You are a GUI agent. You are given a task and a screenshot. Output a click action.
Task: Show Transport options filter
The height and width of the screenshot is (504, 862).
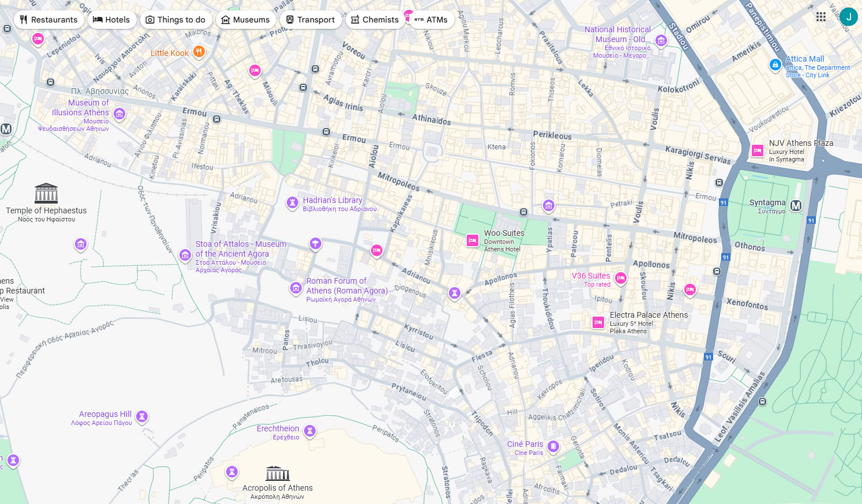310,20
